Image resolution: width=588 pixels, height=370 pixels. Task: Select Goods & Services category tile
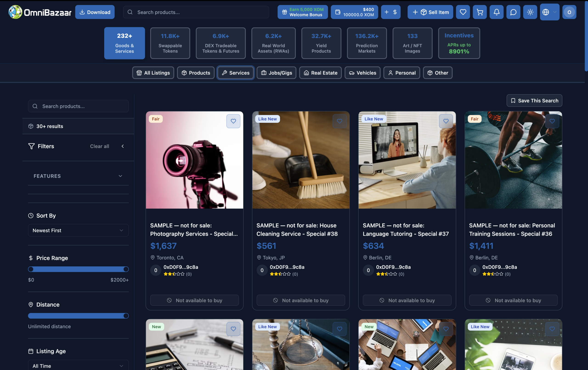point(124,43)
